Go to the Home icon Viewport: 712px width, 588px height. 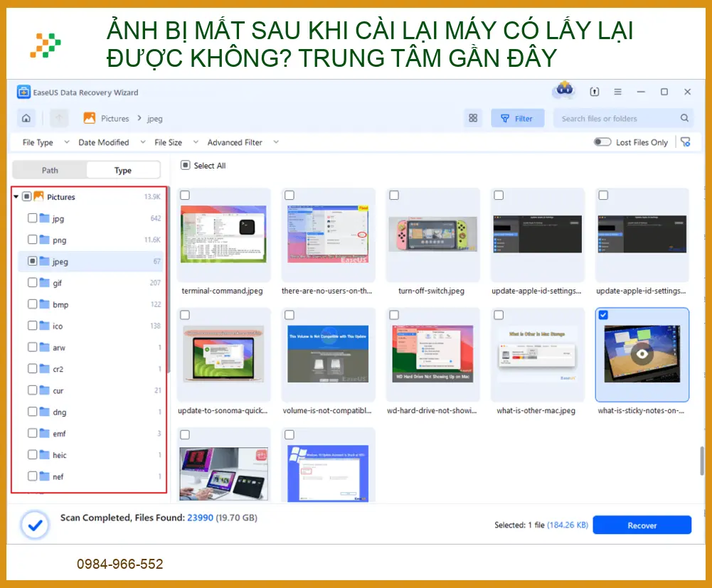[26, 119]
